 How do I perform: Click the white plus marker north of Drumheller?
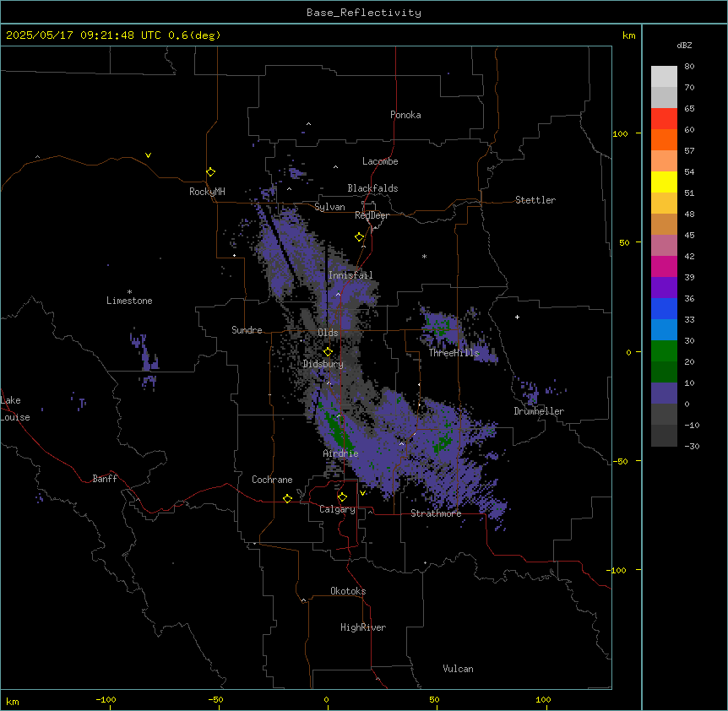coord(517,317)
